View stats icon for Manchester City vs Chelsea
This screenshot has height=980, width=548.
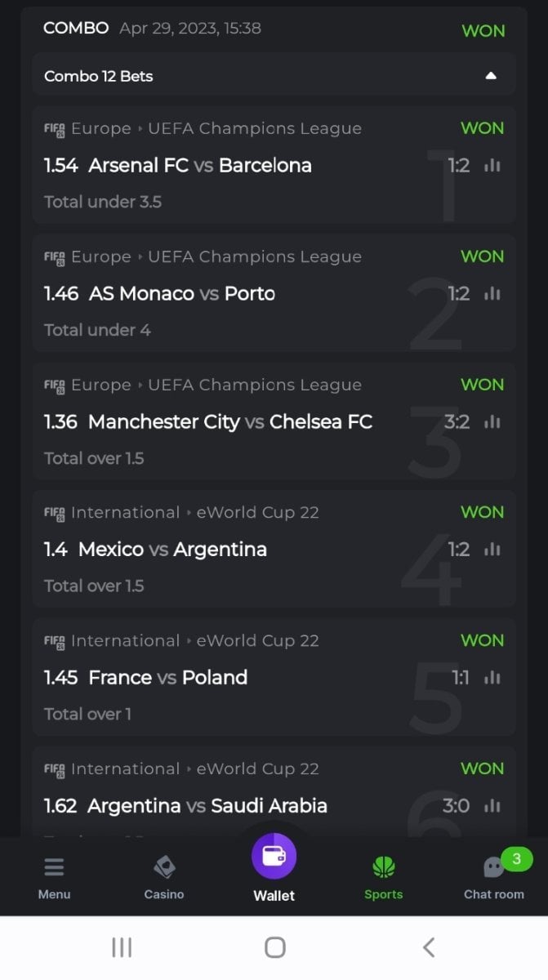pyautogui.click(x=492, y=422)
